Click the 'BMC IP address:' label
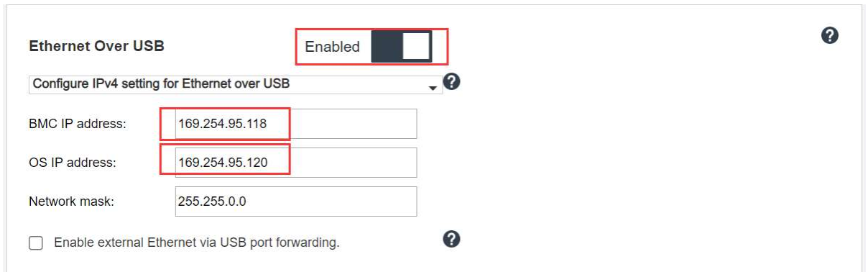This screenshot has width=868, height=272. point(78,124)
